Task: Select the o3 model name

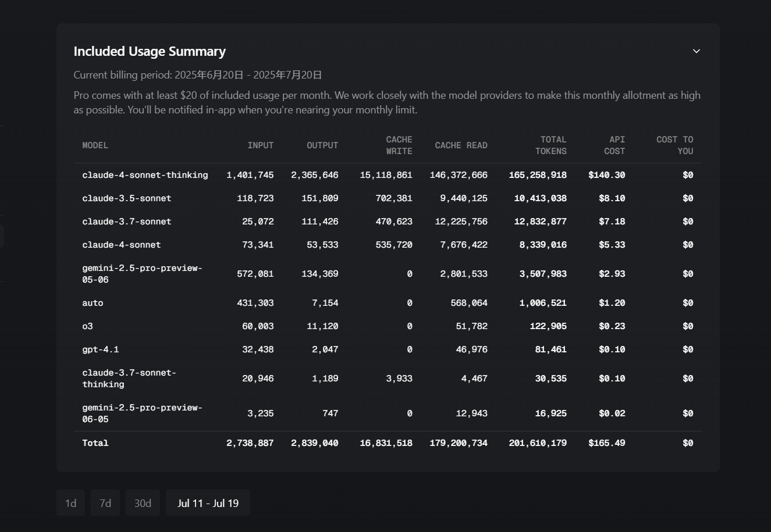Action: pyautogui.click(x=87, y=326)
